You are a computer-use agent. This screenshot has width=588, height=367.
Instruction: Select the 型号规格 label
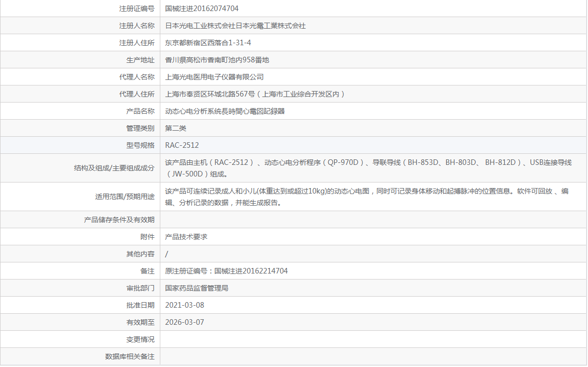140,145
